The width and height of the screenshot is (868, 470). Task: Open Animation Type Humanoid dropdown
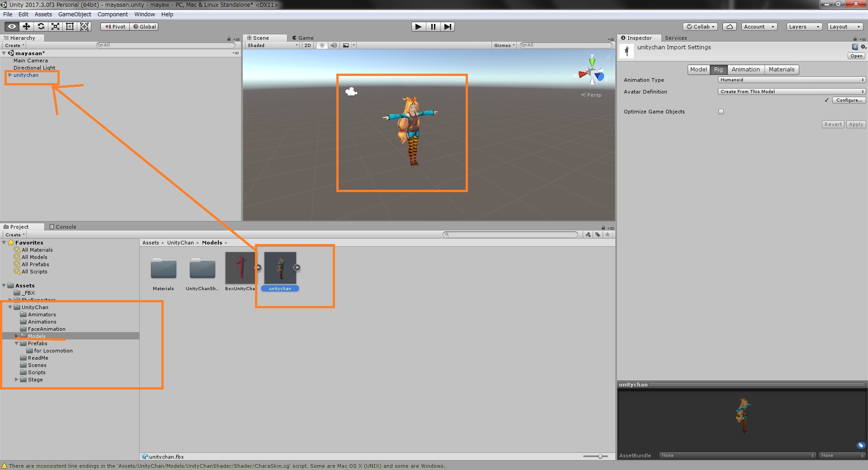(x=792, y=80)
